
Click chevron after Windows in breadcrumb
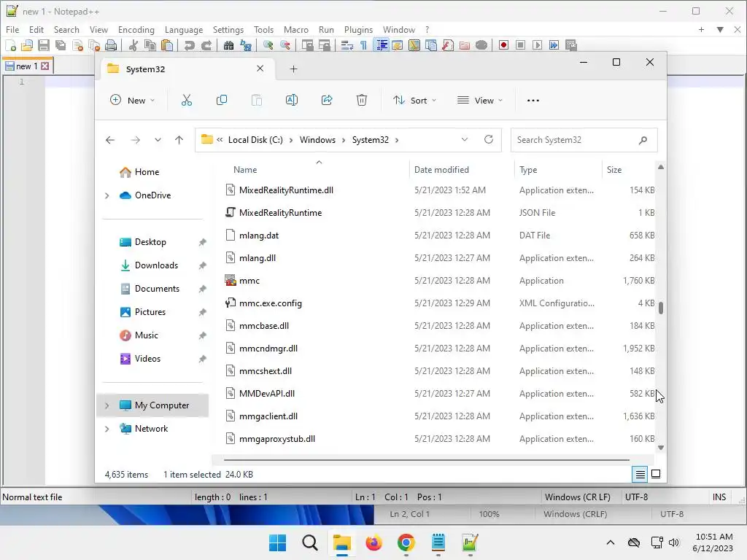click(344, 140)
